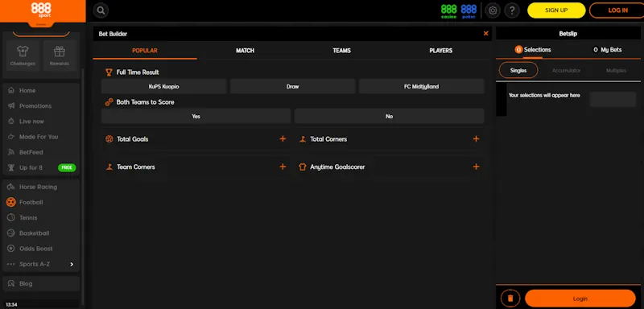Switch to the TEAMS tab

(x=341, y=51)
